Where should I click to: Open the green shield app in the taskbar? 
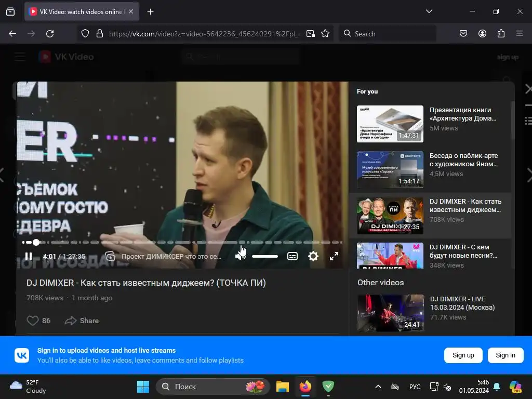tap(328, 387)
